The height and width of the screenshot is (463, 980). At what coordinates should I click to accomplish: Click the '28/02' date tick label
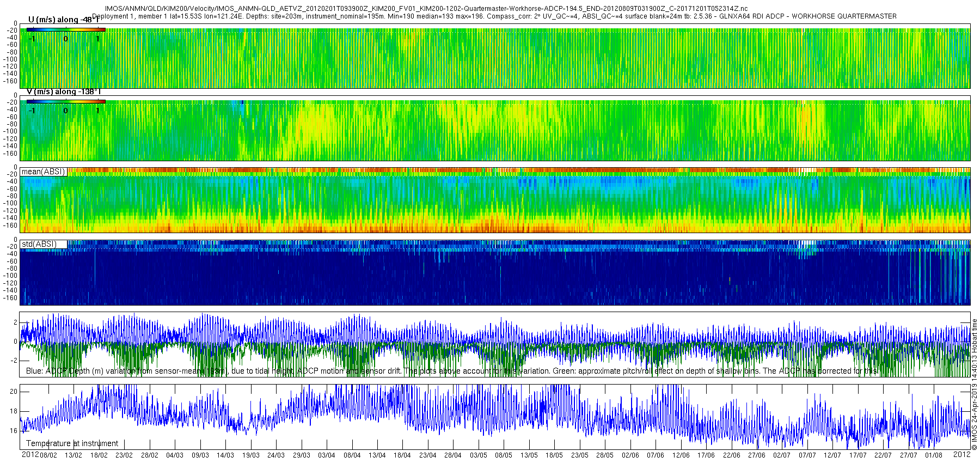(x=149, y=455)
